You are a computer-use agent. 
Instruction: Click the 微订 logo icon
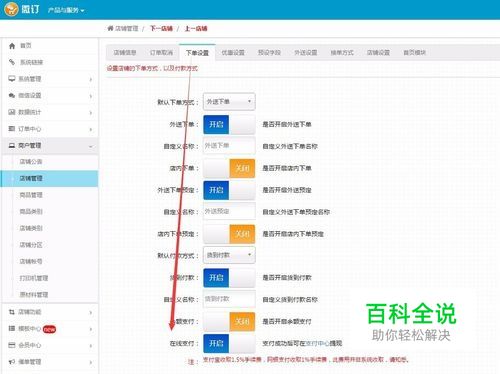[x=11, y=9]
